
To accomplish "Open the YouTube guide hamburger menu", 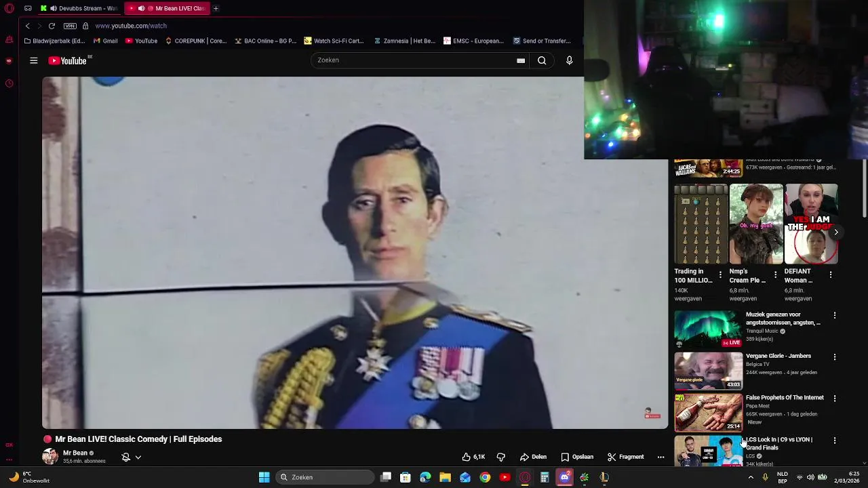I will tap(33, 60).
